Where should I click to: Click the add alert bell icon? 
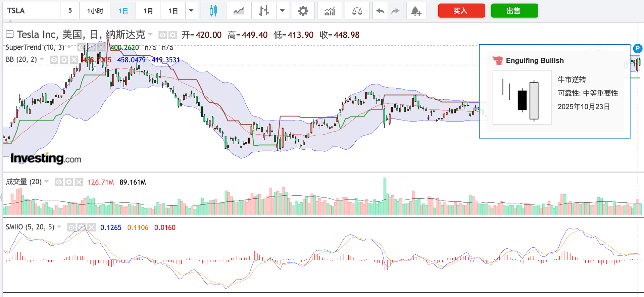[416, 11]
